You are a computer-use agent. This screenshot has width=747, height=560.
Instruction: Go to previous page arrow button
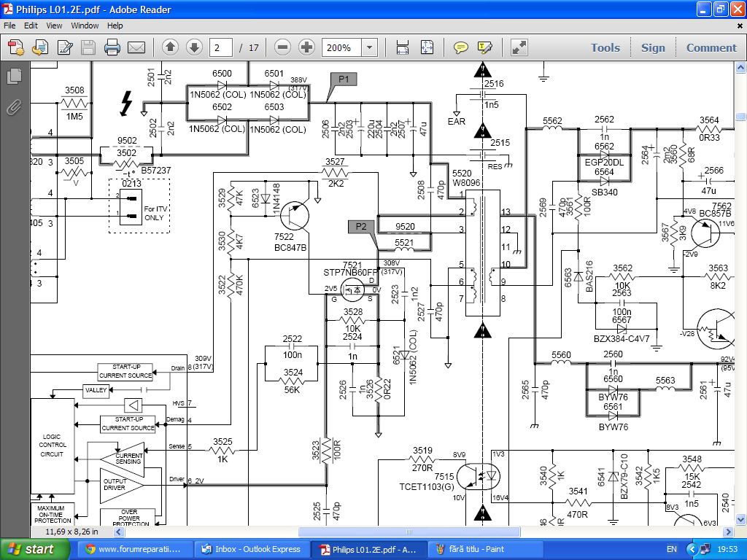pyautogui.click(x=170, y=48)
